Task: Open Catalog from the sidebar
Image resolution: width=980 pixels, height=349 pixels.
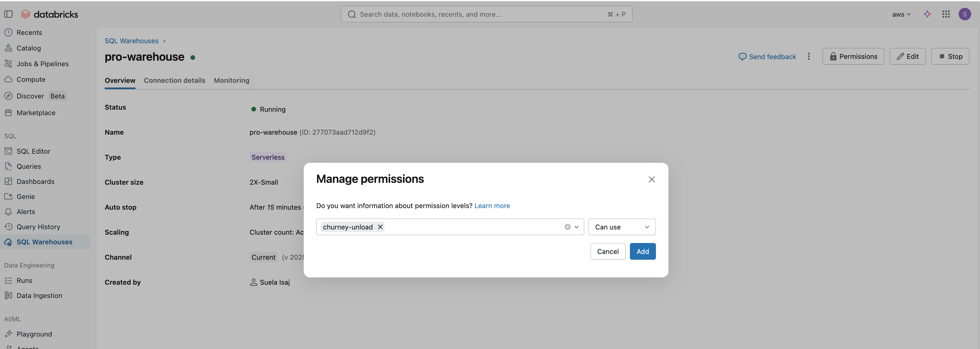Action: (29, 48)
